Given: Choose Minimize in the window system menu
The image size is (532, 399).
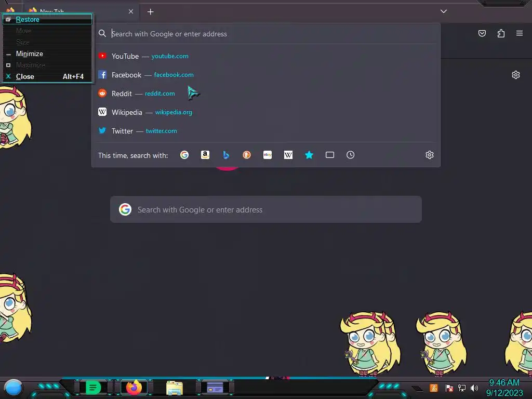Looking at the screenshot, I should [47, 54].
